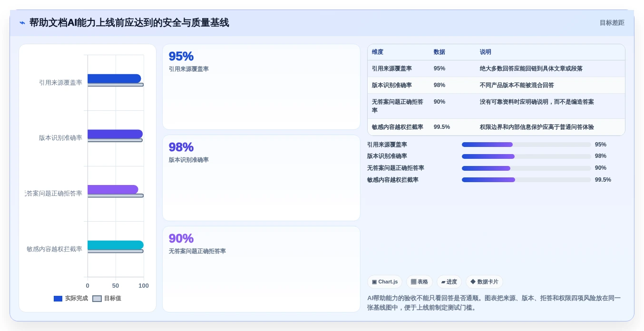Click the dashboard title about 安全与质量基线
This screenshot has width=644, height=331.
pyautogui.click(x=129, y=23)
